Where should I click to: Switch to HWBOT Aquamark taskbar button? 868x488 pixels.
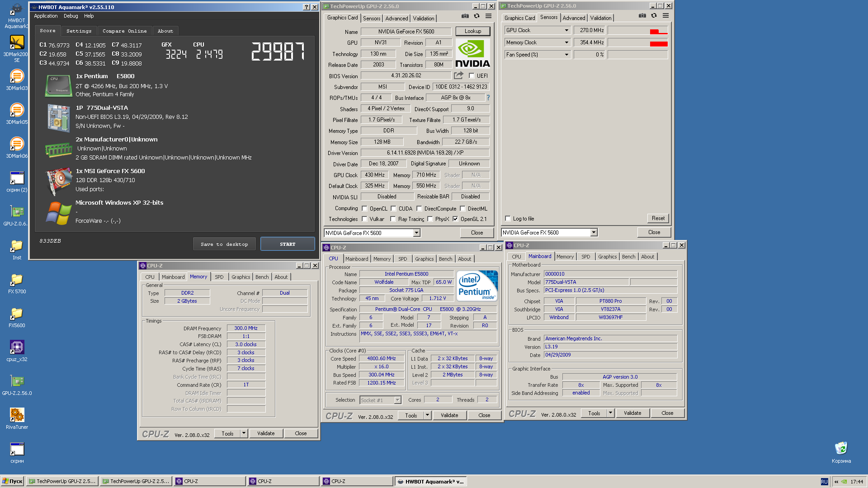click(430, 481)
